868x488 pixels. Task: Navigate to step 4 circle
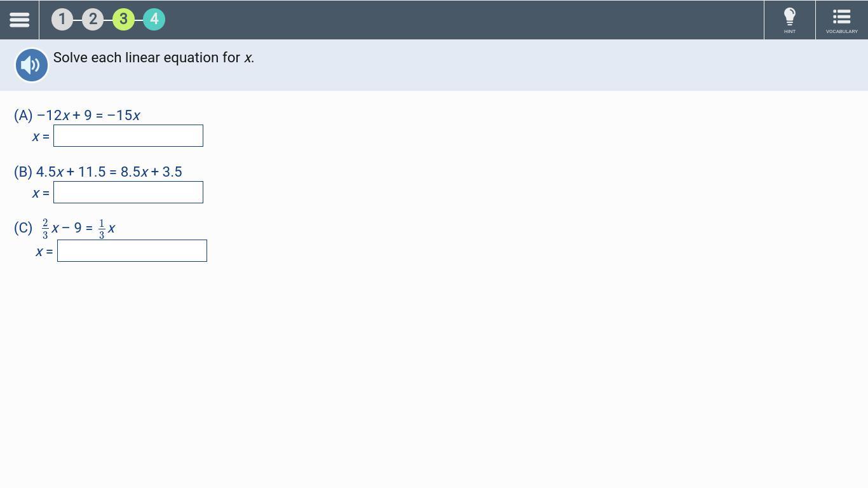point(154,19)
